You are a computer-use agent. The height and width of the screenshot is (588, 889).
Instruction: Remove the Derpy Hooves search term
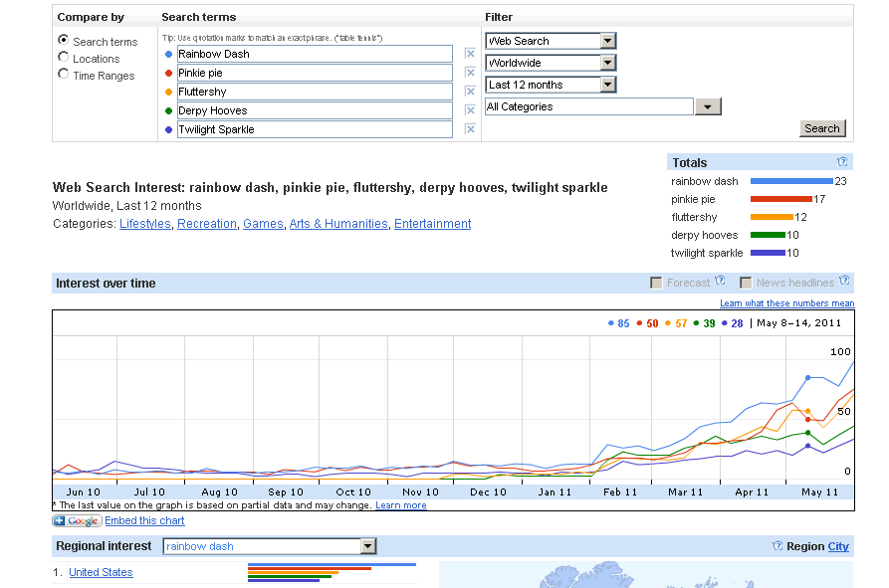[470, 109]
